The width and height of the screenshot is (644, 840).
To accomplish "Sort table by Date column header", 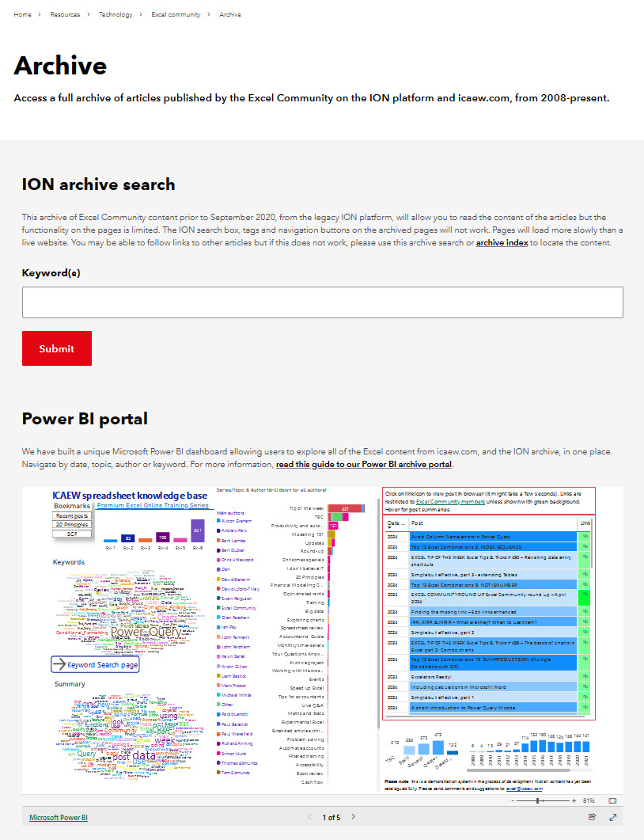I will coord(395,523).
